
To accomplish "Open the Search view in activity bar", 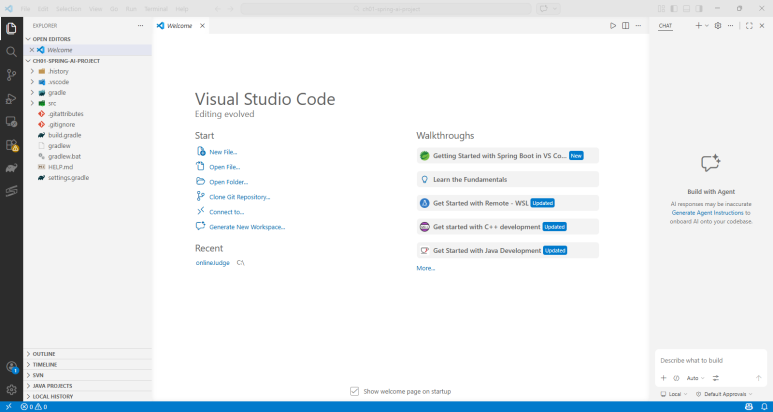I will (x=11, y=51).
